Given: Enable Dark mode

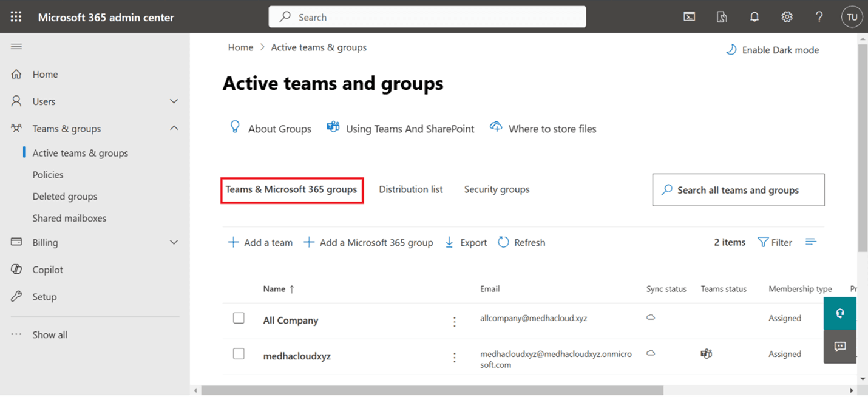Looking at the screenshot, I should tap(772, 49).
